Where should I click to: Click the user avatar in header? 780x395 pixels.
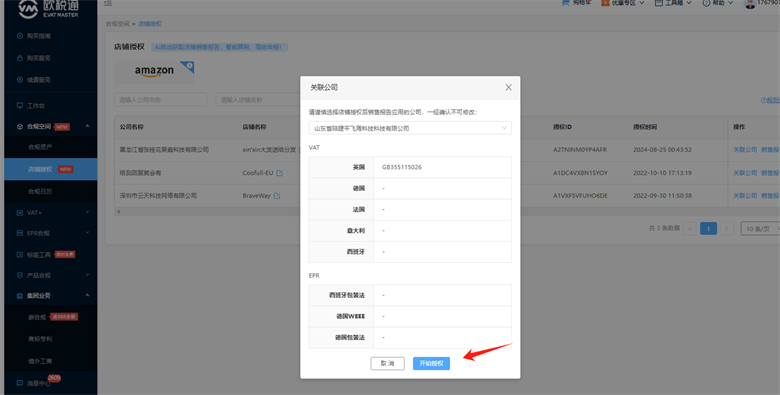tap(750, 3)
